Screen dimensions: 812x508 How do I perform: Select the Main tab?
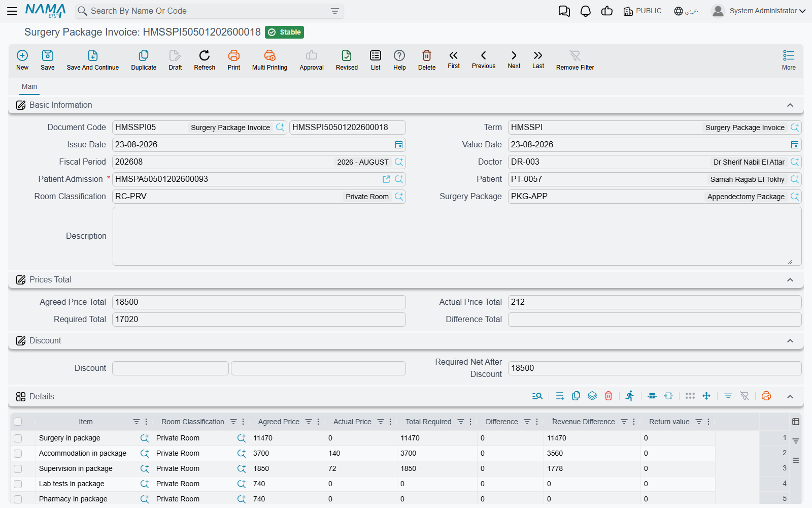29,87
